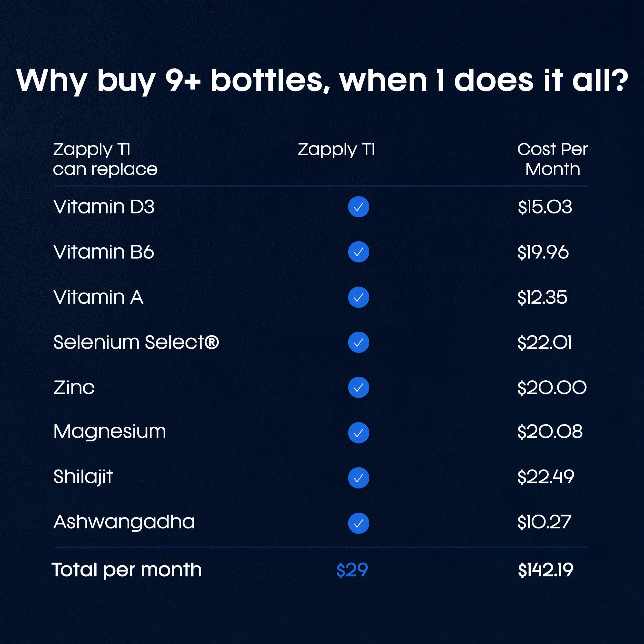Click the Selenium Select checkmark circle
Image resolution: width=644 pixels, height=644 pixels.
pos(358,342)
